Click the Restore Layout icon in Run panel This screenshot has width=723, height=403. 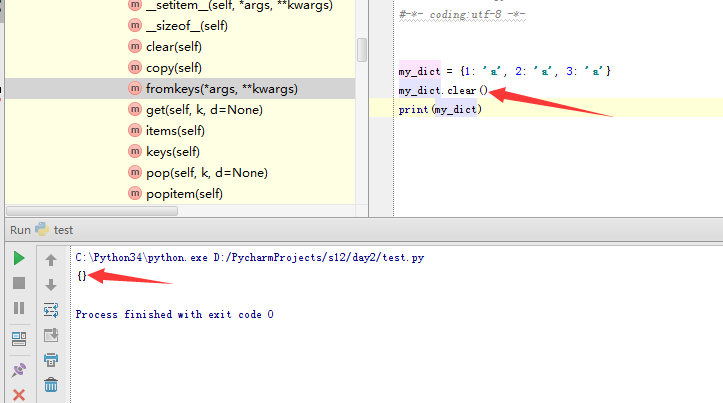pos(19,339)
